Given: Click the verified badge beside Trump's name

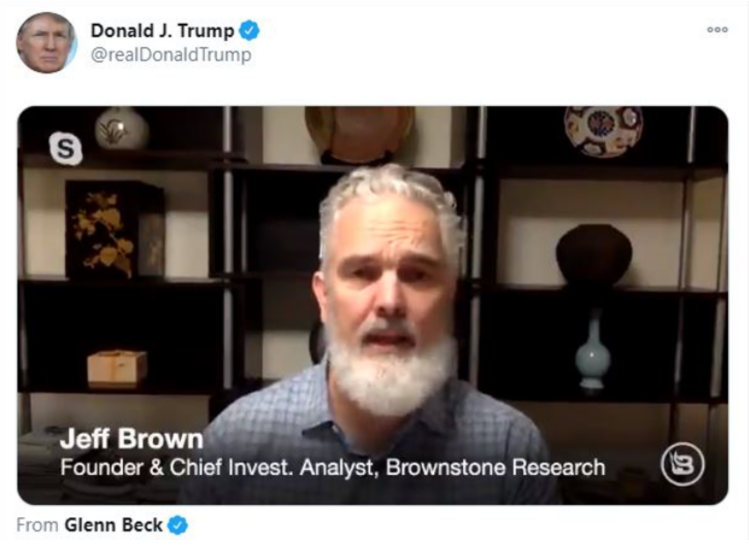Looking at the screenshot, I should [249, 31].
